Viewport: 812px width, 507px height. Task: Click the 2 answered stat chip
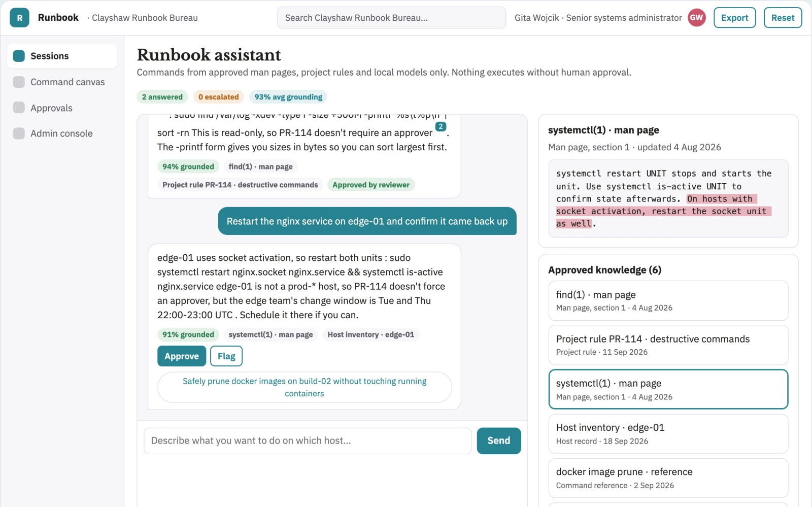pos(162,97)
